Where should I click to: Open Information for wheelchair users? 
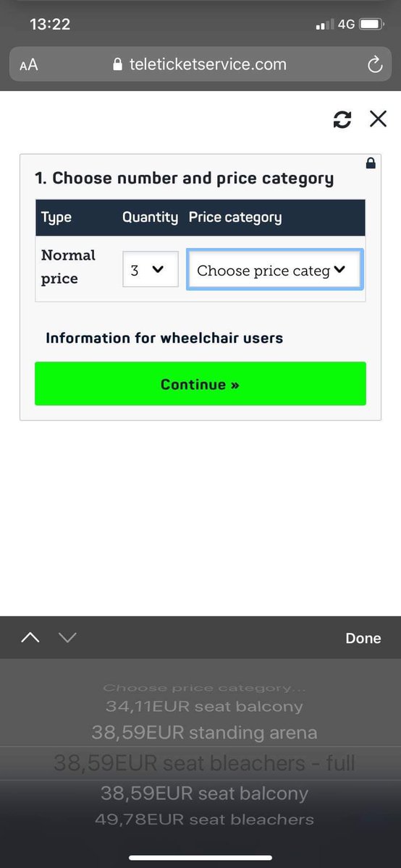[164, 338]
